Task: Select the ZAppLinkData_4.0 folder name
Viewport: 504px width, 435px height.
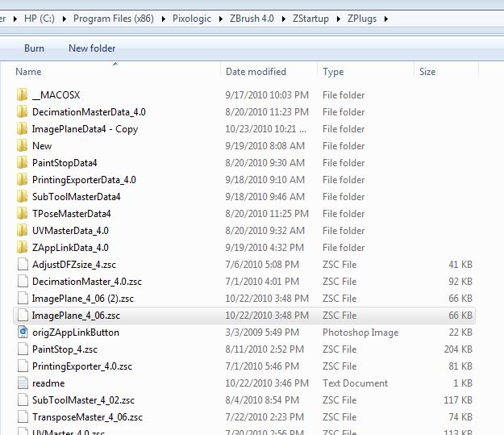Action: tap(70, 248)
